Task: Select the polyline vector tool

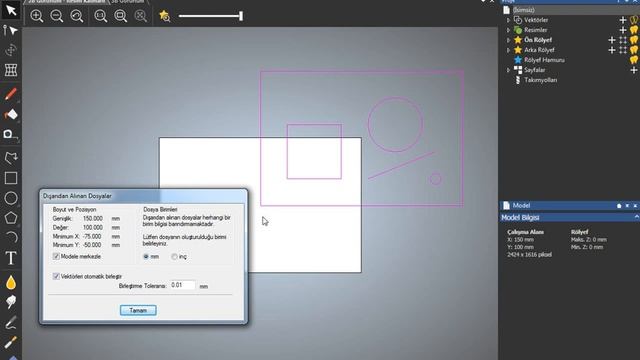Action: (11, 158)
